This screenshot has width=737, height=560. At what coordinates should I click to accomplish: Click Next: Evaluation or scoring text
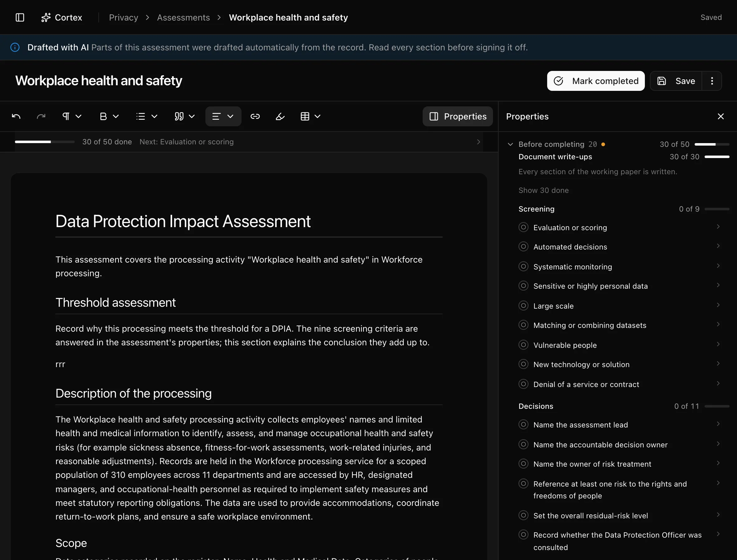tap(187, 142)
